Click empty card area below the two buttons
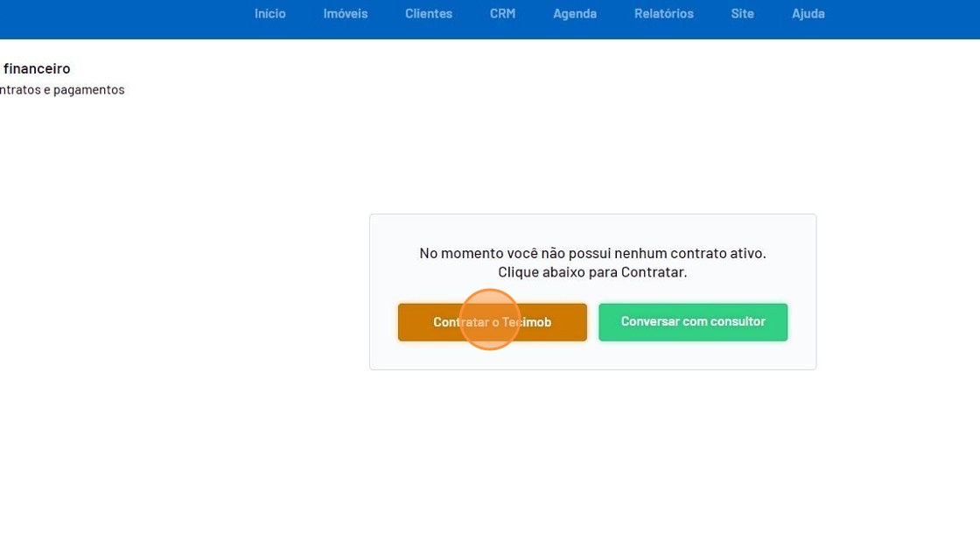This screenshot has width=980, height=548. [592, 355]
